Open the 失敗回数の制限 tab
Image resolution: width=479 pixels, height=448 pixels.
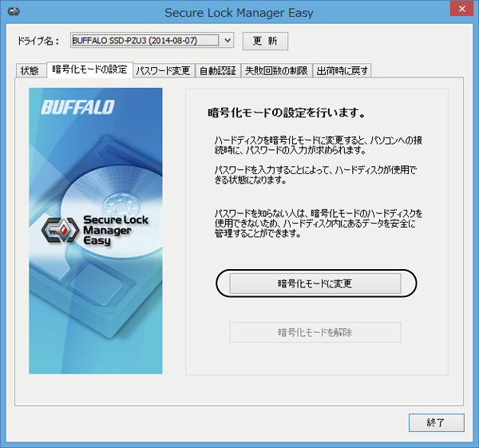[x=276, y=71]
